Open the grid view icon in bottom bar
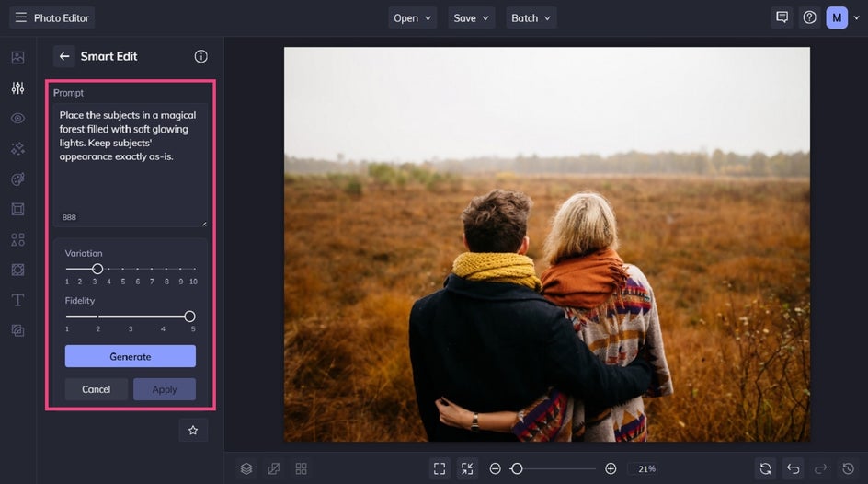868x484 pixels. (x=302, y=469)
